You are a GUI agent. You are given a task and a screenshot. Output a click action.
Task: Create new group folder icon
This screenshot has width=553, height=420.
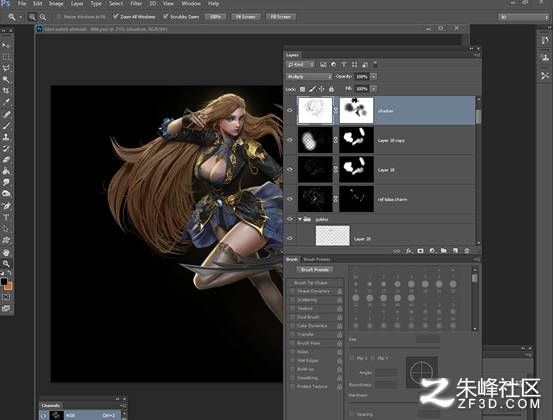tap(444, 251)
